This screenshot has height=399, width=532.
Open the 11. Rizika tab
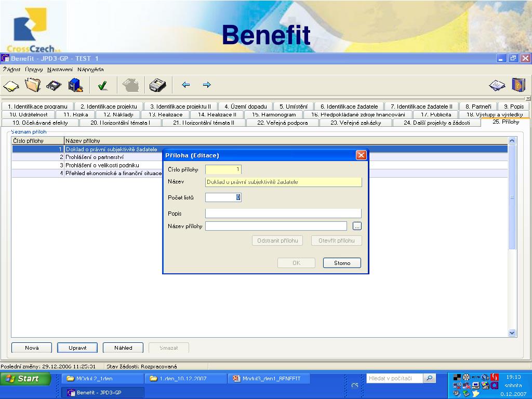coord(76,115)
